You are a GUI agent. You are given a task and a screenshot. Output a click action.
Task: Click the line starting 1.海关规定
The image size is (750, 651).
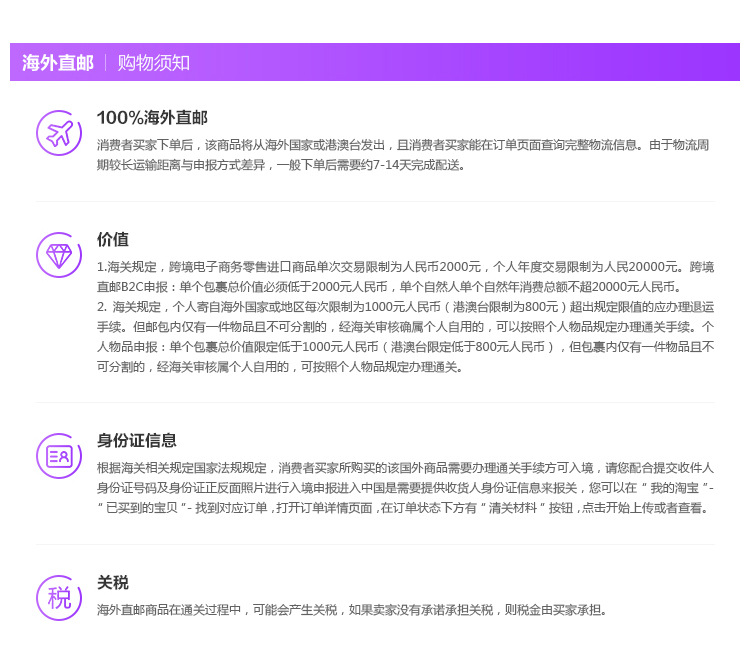(405, 266)
